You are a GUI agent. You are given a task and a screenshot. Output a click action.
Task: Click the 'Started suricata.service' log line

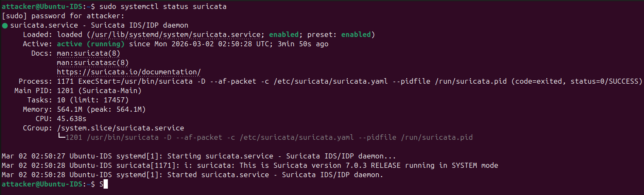[192, 175]
